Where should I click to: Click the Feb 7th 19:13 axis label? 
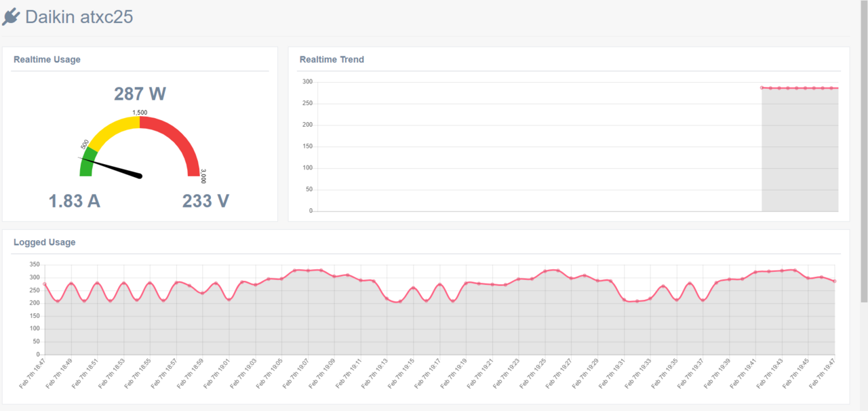[376, 374]
